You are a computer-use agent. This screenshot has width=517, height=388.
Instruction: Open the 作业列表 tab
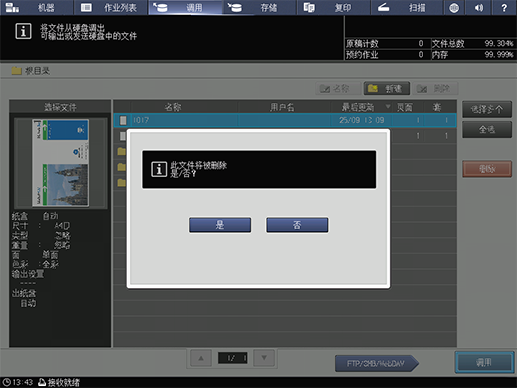[x=111, y=7]
